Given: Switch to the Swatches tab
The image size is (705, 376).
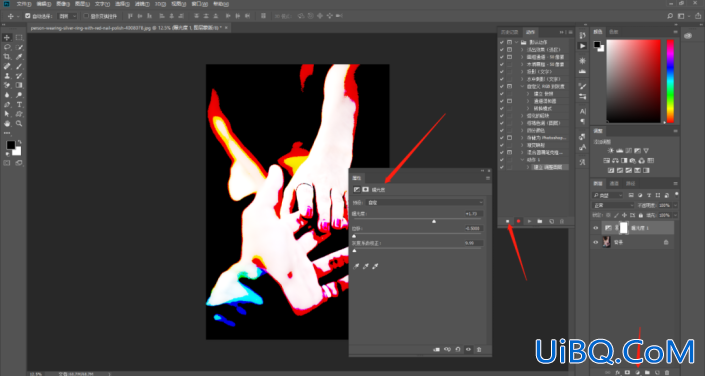Looking at the screenshot, I should pos(614,32).
